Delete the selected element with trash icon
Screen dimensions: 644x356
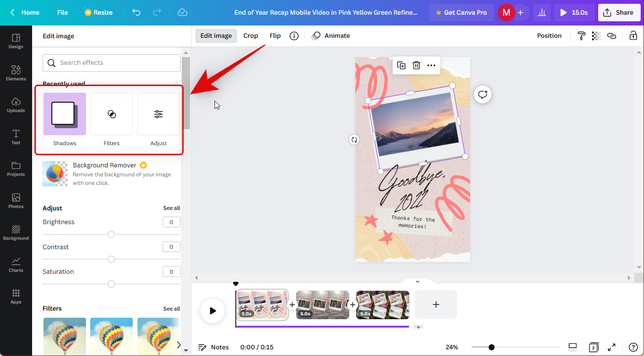(416, 65)
